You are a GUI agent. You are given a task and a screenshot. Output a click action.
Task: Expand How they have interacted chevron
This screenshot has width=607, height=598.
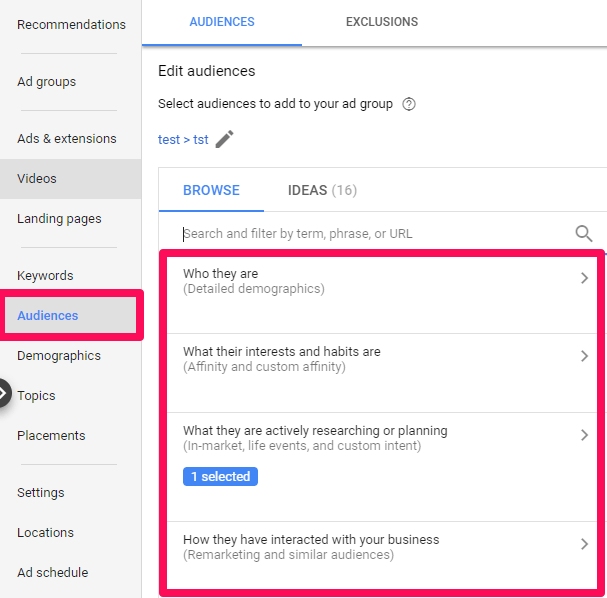585,544
